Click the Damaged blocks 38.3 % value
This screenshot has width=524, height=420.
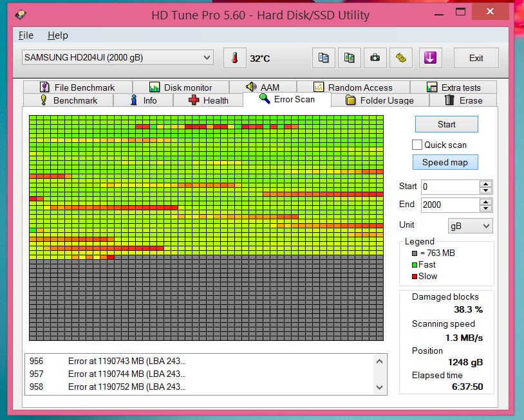coord(468,309)
